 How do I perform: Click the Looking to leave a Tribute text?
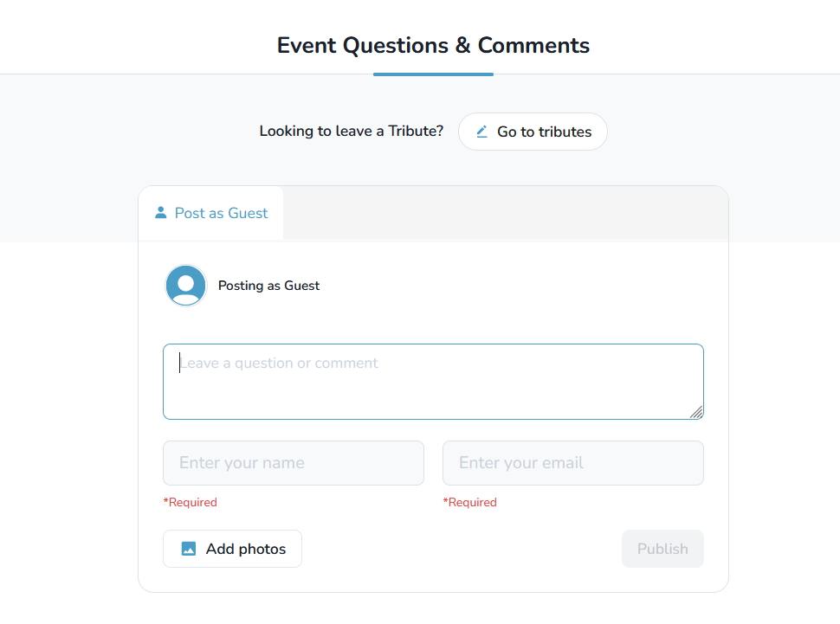[x=352, y=132]
